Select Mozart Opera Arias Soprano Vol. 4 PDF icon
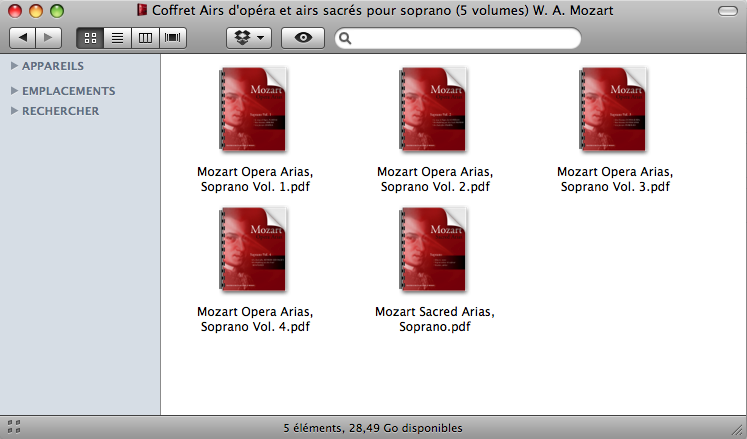The image size is (747, 439). 254,249
